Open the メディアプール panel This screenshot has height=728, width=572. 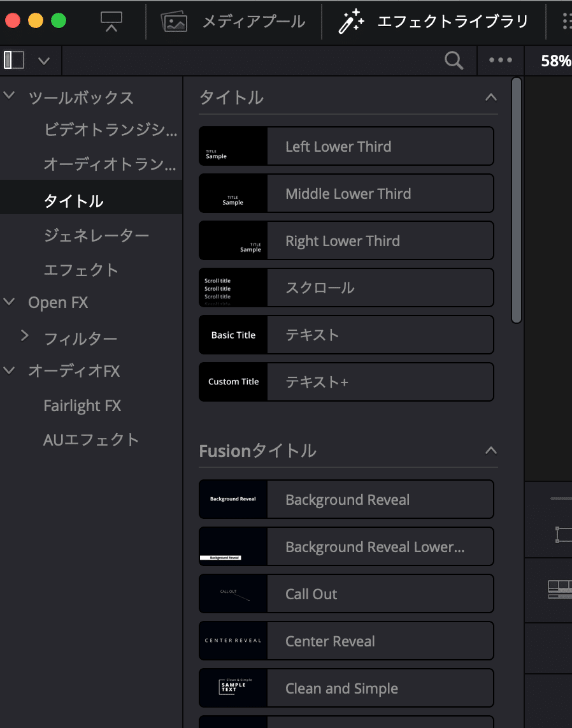point(233,22)
